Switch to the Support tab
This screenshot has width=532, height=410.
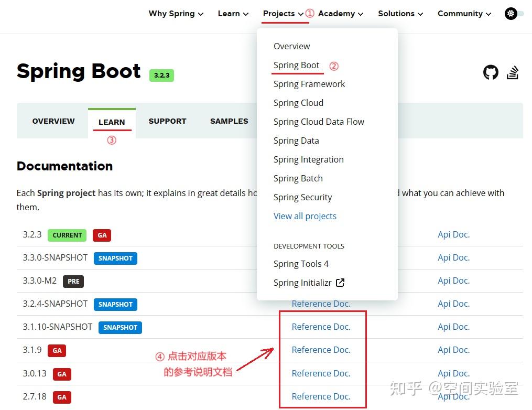[x=167, y=121]
